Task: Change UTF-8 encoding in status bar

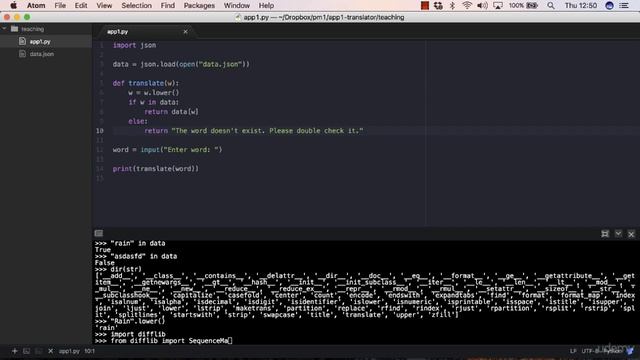Action: [x=589, y=351]
